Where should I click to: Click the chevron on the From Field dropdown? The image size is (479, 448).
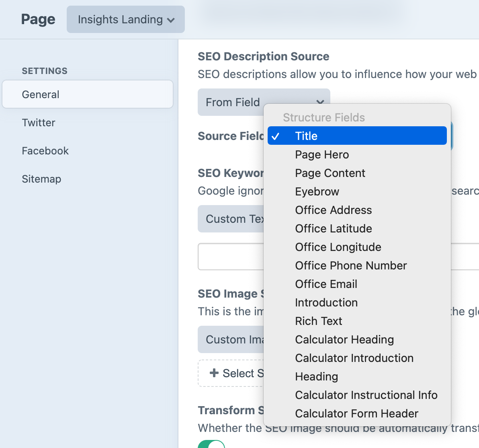click(320, 103)
